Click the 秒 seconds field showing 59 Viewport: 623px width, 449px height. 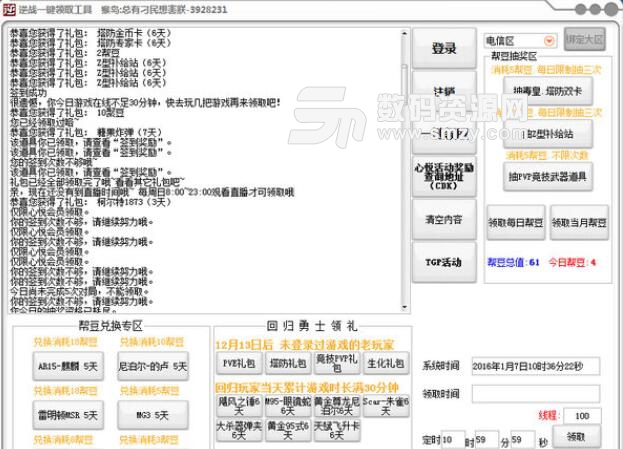pyautogui.click(x=522, y=439)
